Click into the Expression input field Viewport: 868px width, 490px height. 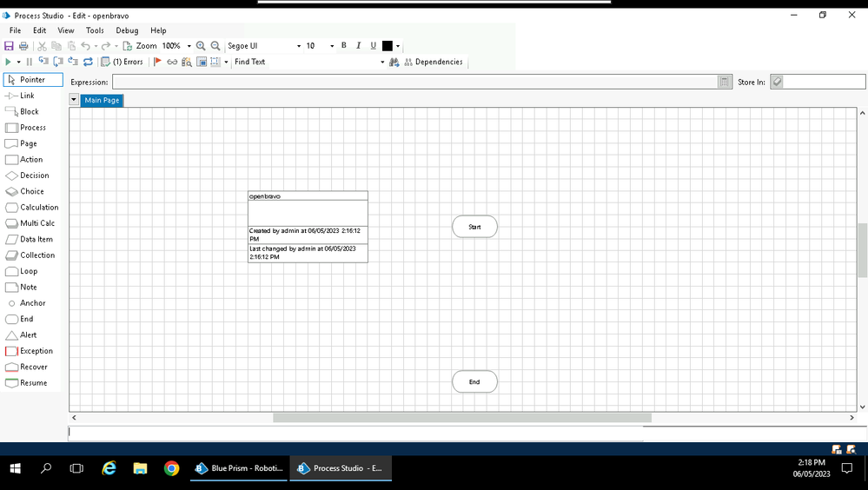414,82
